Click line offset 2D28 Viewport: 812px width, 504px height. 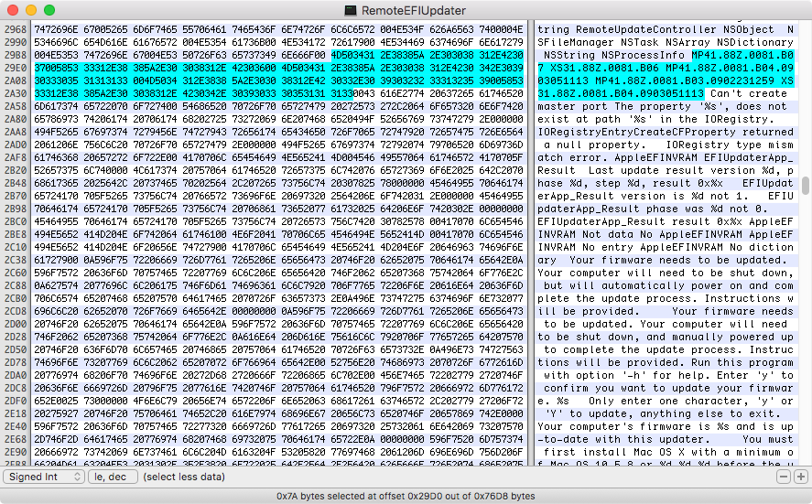(16, 337)
